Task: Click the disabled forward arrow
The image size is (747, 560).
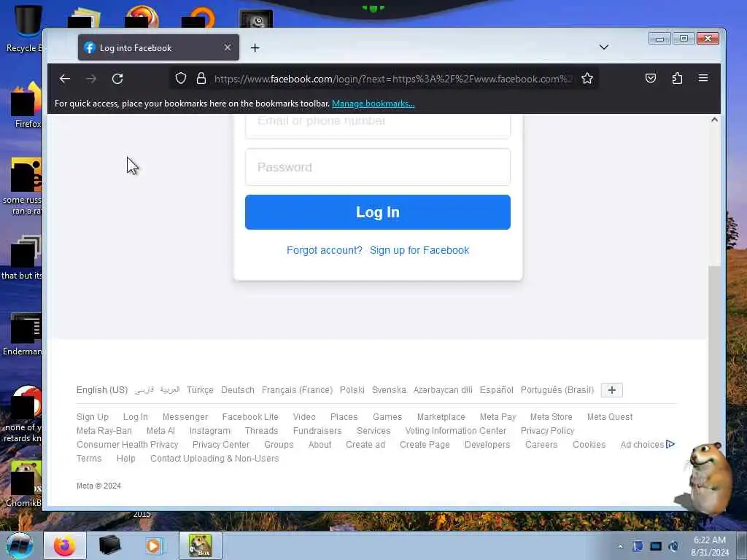Action: coord(91,79)
